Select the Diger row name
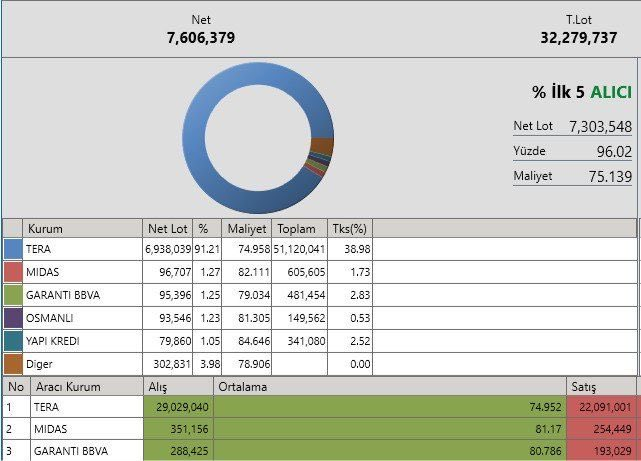The image size is (641, 461). [x=39, y=364]
